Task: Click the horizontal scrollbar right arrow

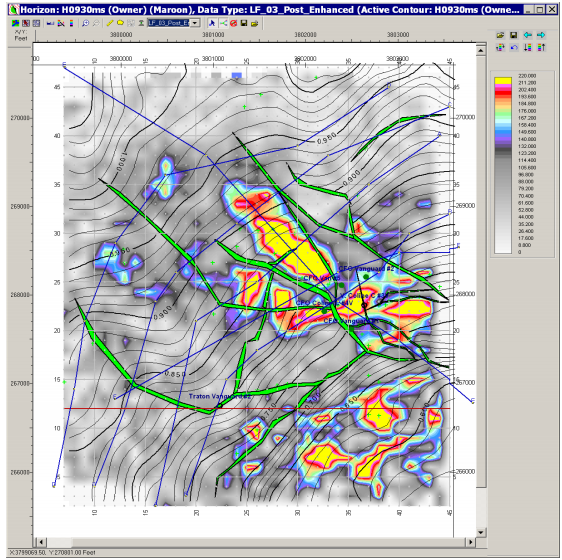Action: tap(471, 541)
